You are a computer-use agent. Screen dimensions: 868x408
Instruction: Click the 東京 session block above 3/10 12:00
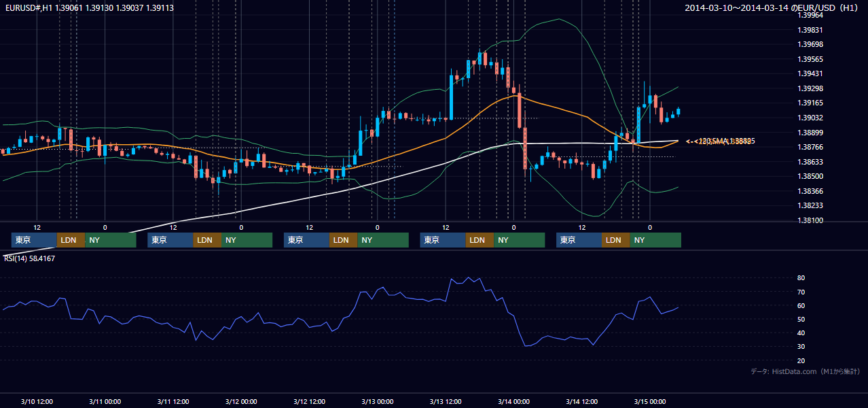click(x=35, y=240)
